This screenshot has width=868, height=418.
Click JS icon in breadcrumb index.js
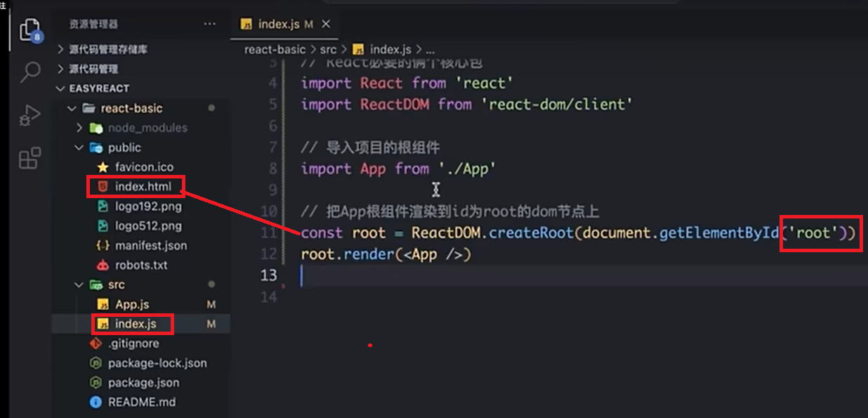358,50
